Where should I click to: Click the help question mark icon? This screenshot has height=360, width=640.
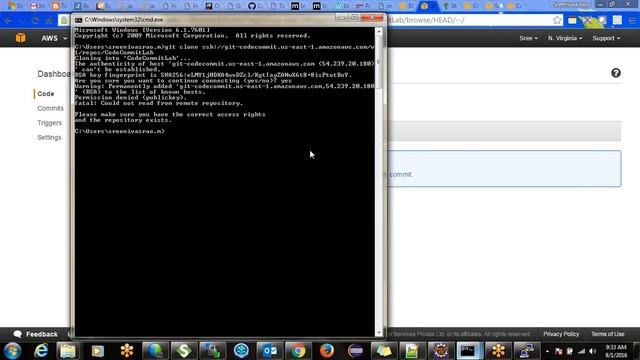pyautogui.click(x=616, y=73)
